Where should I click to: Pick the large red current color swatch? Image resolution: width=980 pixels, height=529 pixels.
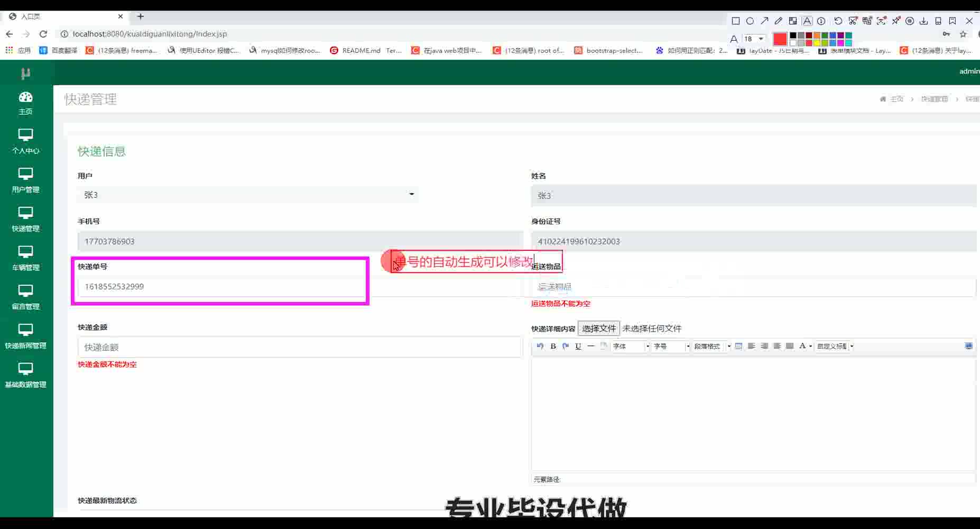point(780,39)
